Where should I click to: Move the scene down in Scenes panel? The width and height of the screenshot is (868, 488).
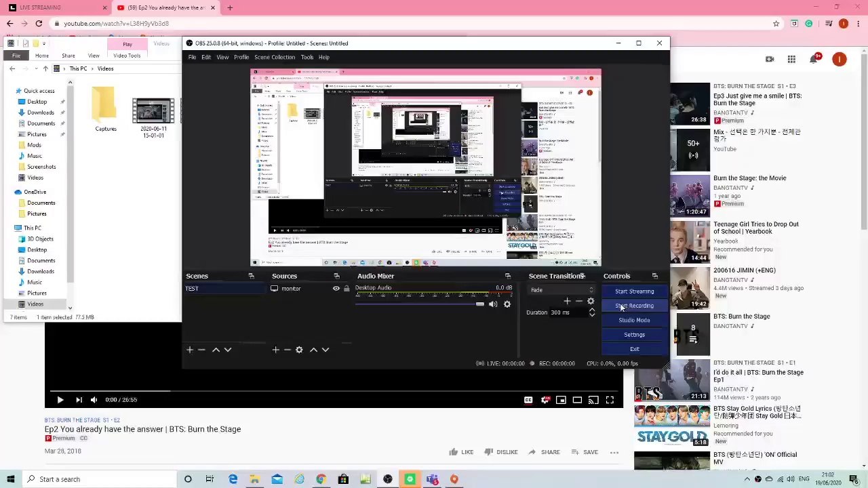pyautogui.click(x=228, y=350)
